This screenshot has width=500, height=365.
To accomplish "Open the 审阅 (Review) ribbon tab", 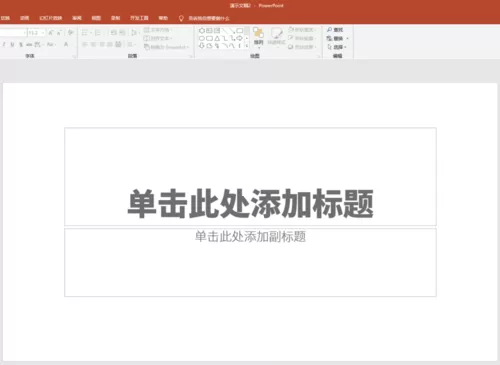I will pyautogui.click(x=77, y=18).
